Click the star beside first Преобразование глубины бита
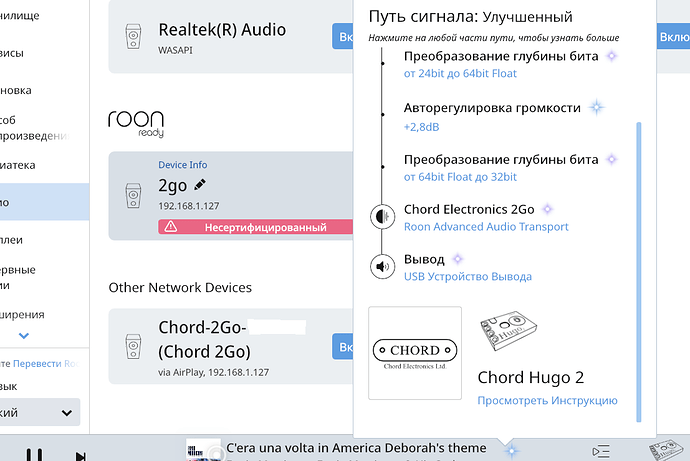 coord(612,56)
